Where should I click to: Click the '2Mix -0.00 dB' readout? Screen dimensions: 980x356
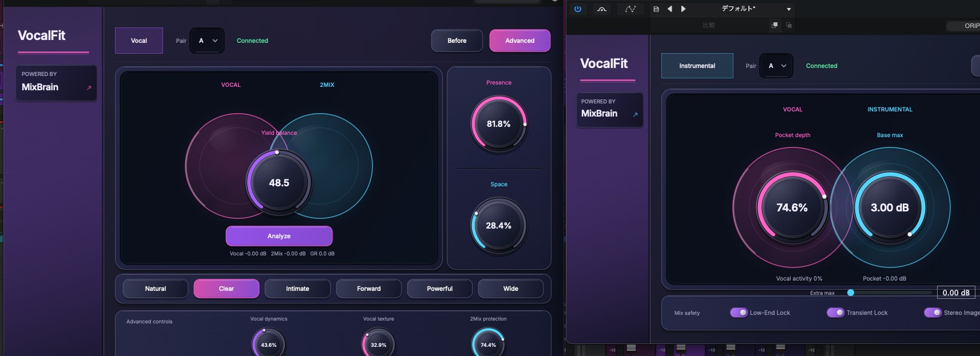(x=288, y=254)
